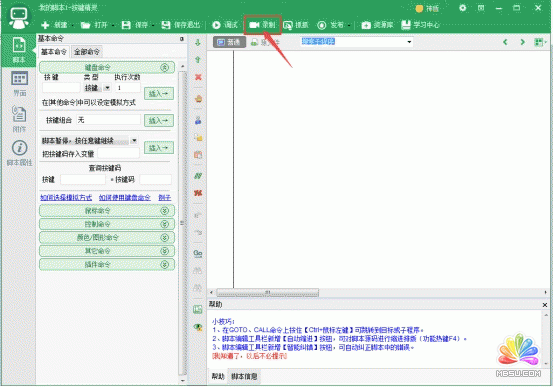
Task: Click red uncomment stripes icon in vertical toolbar
Action: [198, 193]
